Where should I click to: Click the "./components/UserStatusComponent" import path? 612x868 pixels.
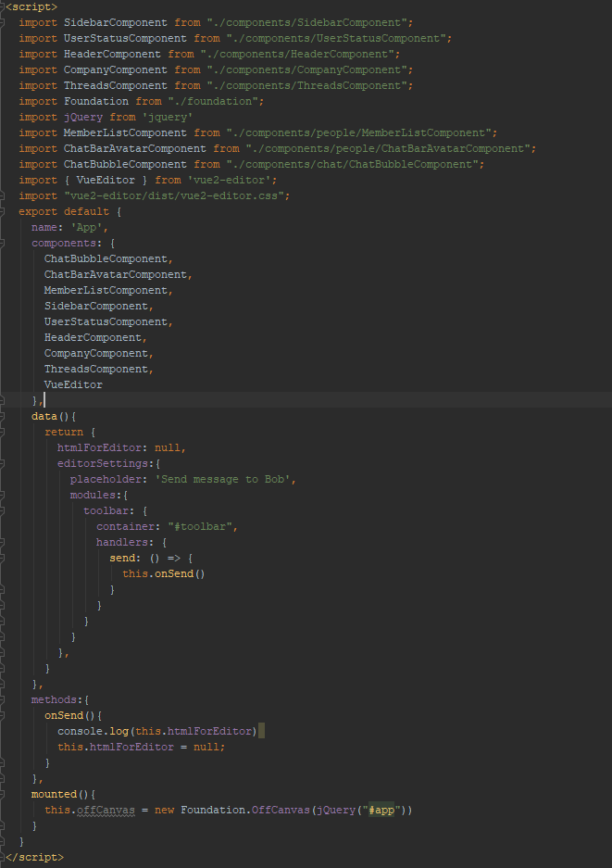pos(337,38)
